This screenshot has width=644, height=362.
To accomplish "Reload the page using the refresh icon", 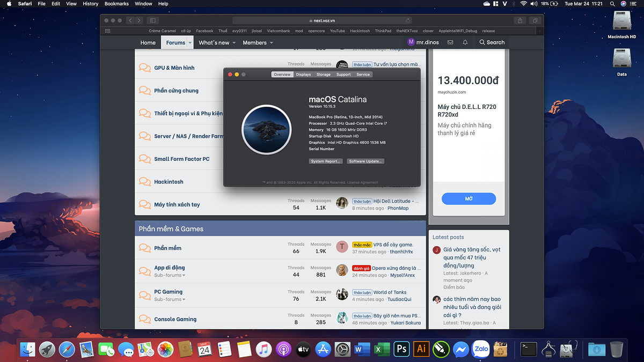I will click(409, 20).
